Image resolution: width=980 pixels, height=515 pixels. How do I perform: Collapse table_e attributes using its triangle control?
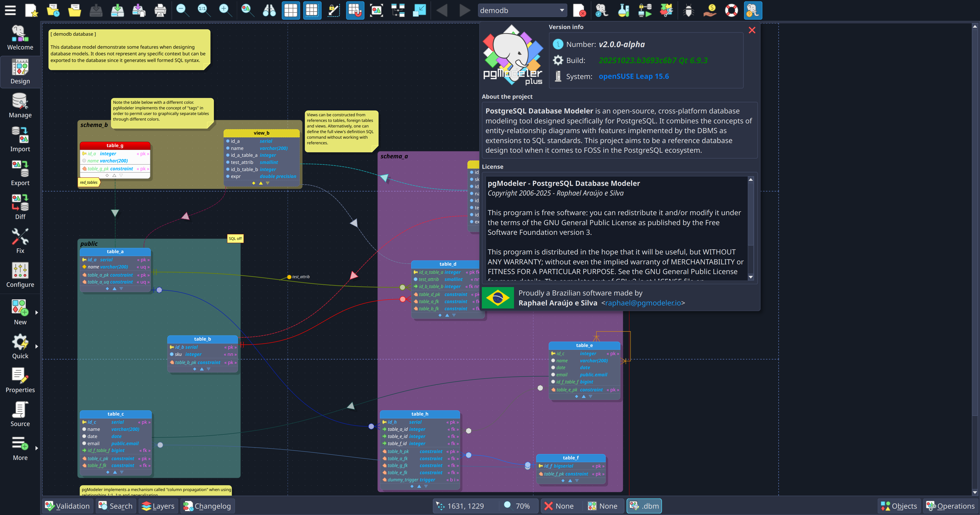pyautogui.click(x=584, y=396)
